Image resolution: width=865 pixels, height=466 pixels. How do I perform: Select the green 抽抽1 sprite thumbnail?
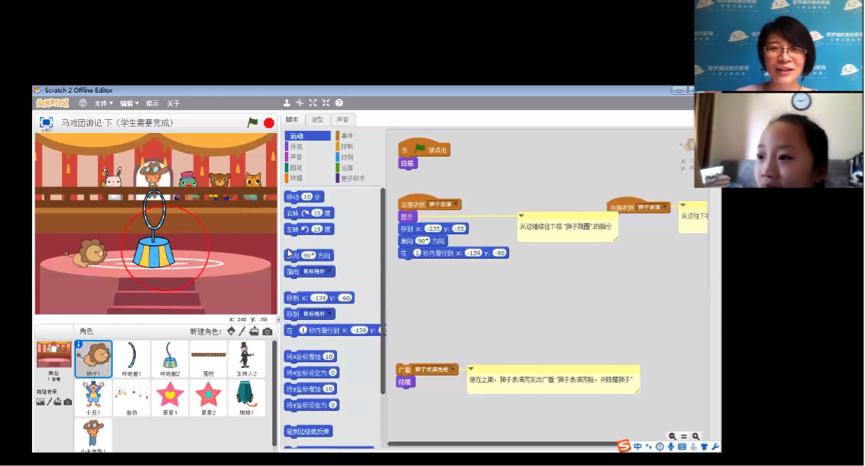point(246,398)
